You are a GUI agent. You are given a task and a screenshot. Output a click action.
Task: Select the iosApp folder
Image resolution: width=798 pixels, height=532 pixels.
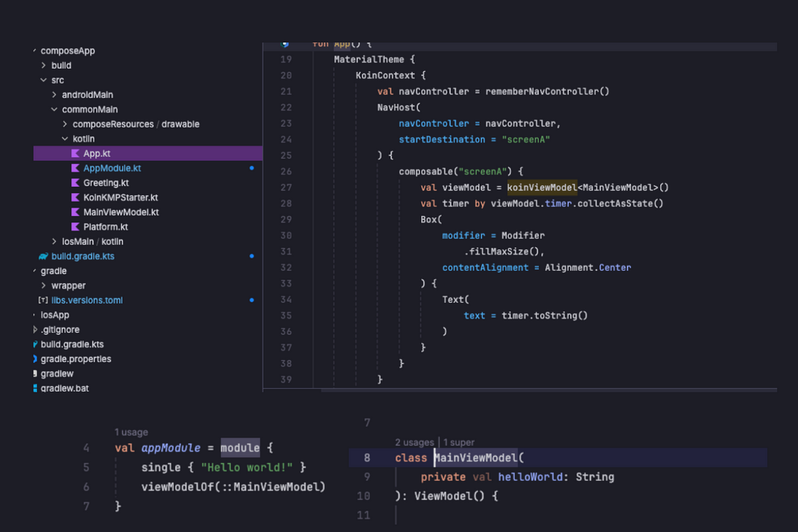coord(55,315)
